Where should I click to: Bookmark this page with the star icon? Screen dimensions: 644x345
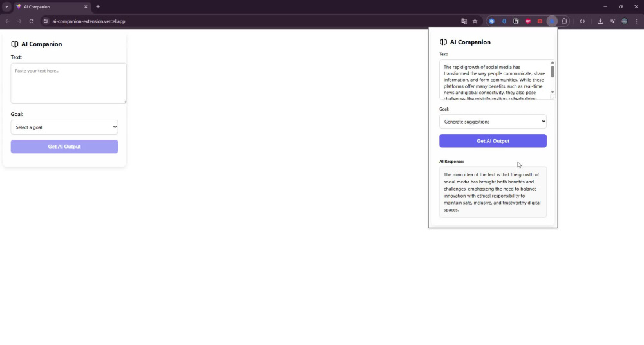click(475, 21)
